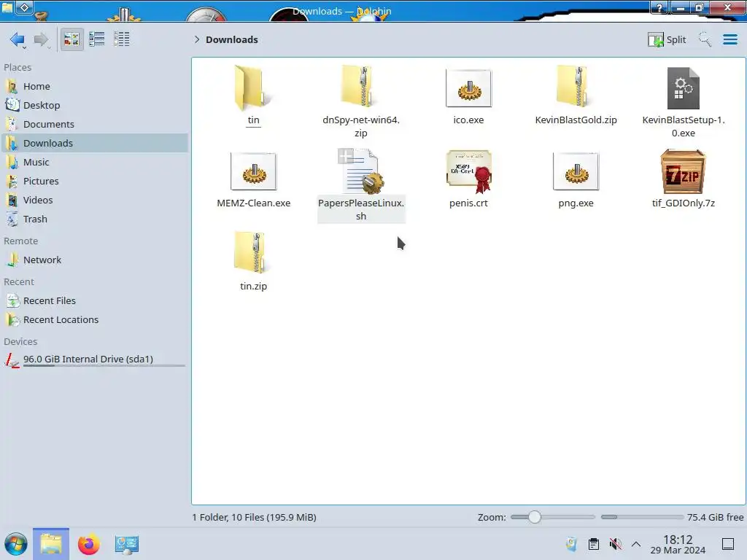Expand hidden system tray icons

pyautogui.click(x=636, y=544)
